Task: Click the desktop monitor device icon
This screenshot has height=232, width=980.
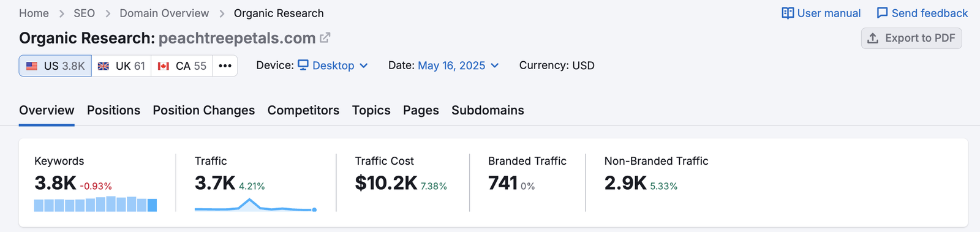Action: click(x=303, y=65)
